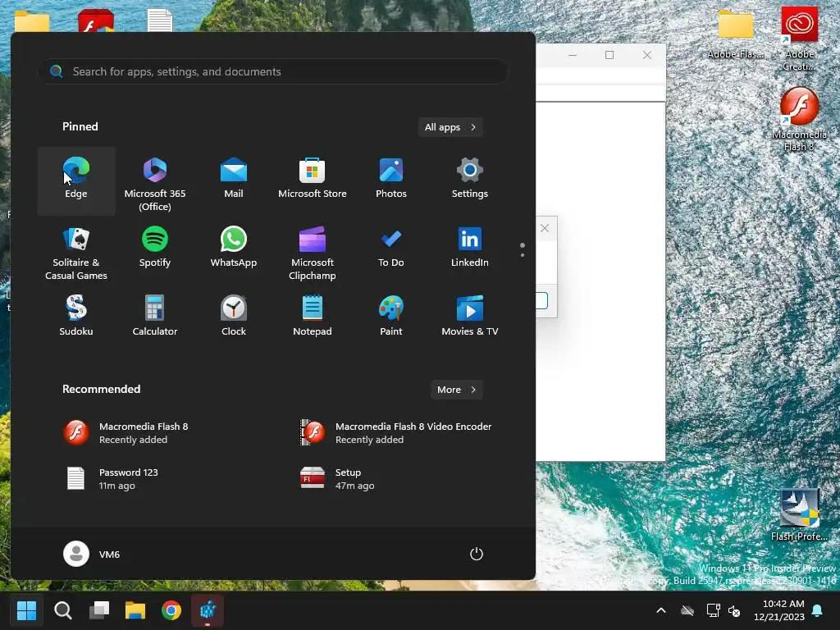Select the Adobe Flash folder on desktop

coord(736,33)
